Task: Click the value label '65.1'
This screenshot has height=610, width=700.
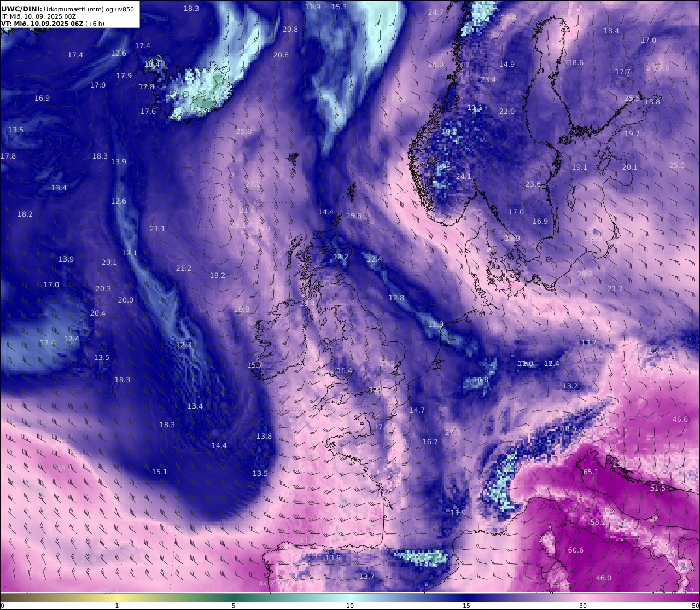Action: (x=591, y=472)
